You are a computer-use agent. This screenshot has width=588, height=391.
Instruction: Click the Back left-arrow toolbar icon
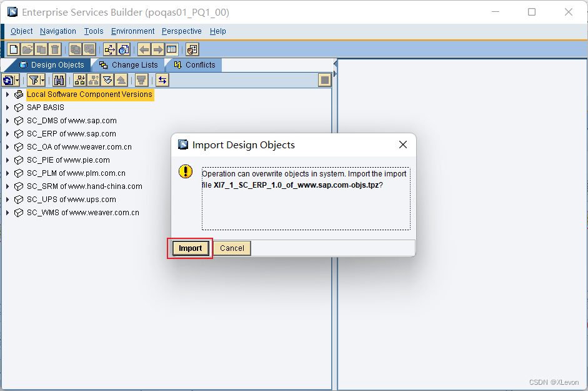point(144,49)
